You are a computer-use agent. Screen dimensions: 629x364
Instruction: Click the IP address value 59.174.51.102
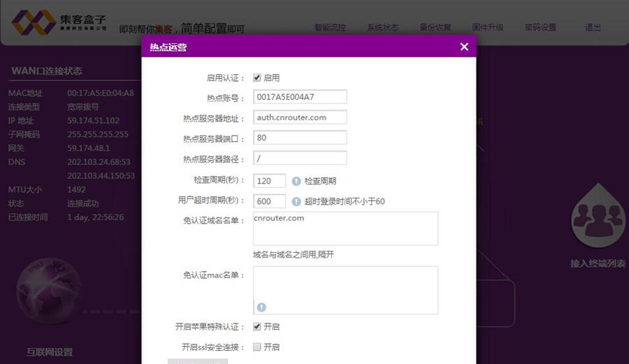tap(93, 121)
